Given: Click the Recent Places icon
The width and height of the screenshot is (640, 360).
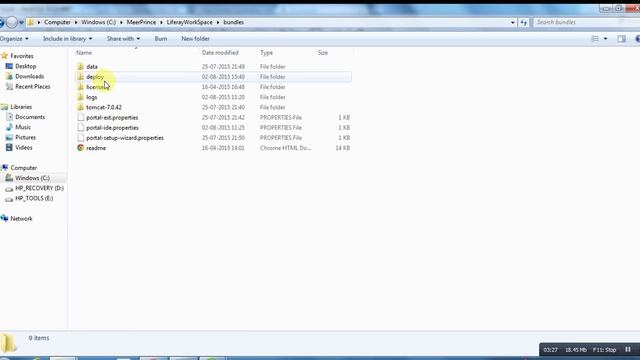Looking at the screenshot, I should pos(9,87).
